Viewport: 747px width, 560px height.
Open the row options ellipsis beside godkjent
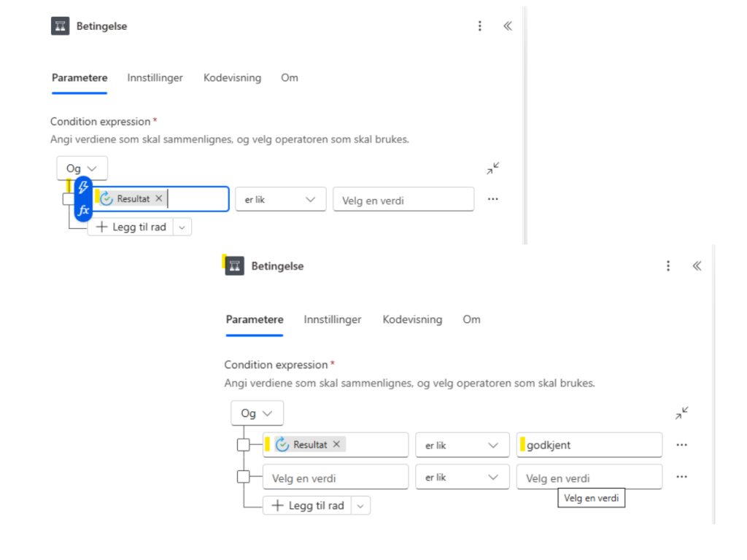tap(681, 444)
